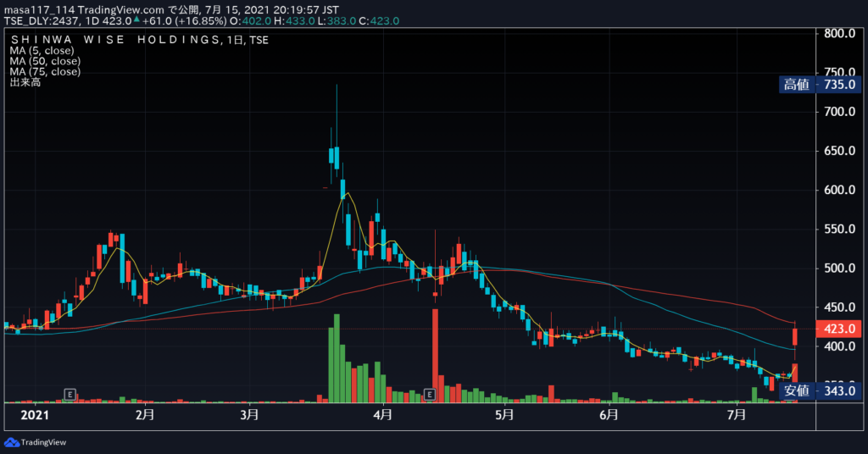Click the 800.0 price axis value

click(x=839, y=33)
